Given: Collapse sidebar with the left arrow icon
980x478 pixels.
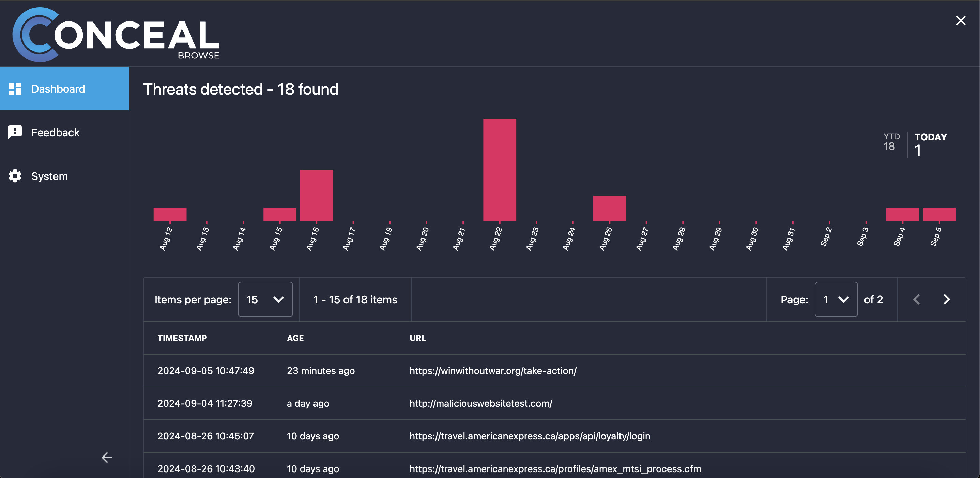Looking at the screenshot, I should coord(107,458).
